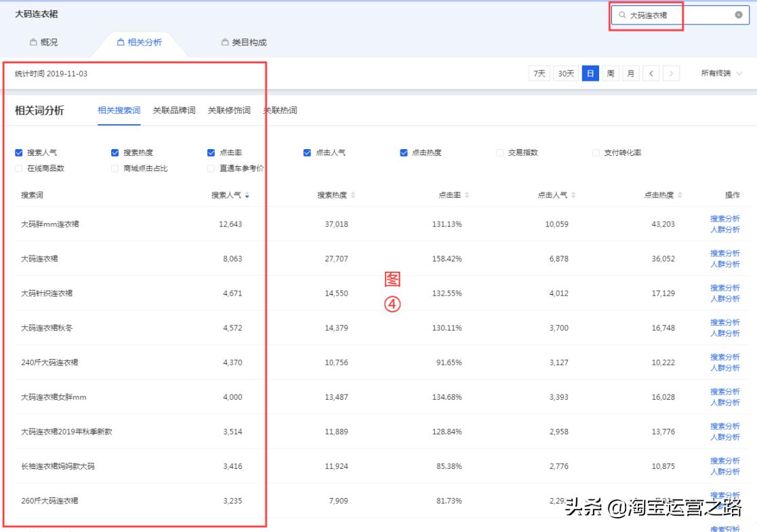The image size is (757, 532).
Task: Open 人群分析 for 大码连衣裙 row
Action: pyautogui.click(x=726, y=263)
